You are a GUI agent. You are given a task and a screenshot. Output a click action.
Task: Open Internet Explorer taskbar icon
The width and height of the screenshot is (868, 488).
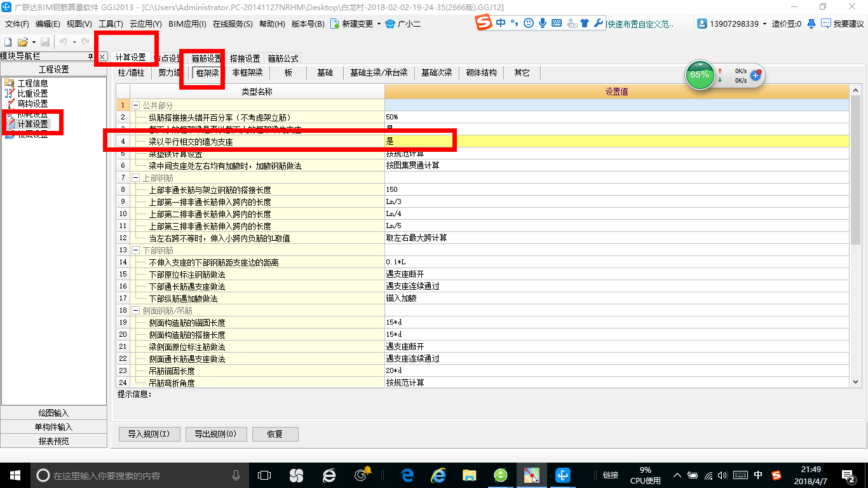[438, 475]
